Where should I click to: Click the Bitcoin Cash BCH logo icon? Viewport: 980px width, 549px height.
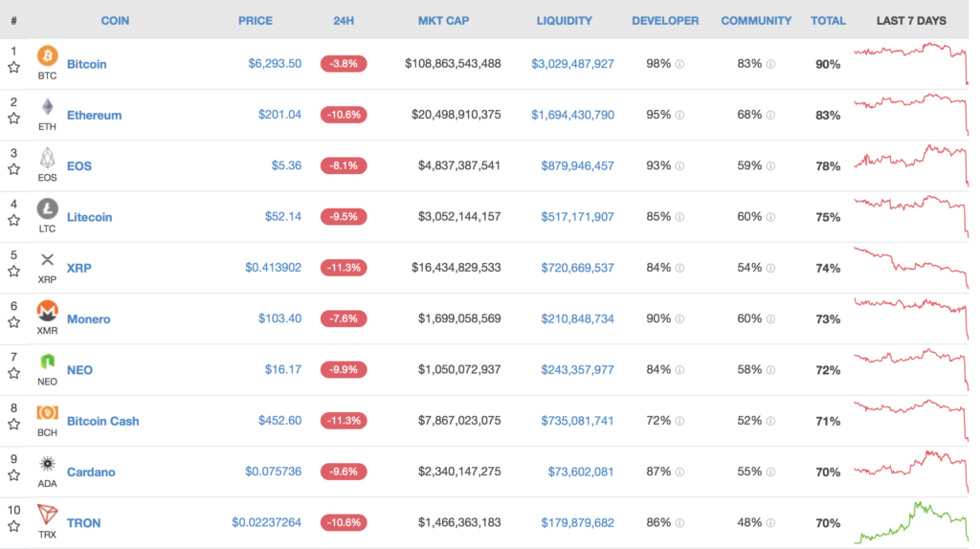coord(48,412)
